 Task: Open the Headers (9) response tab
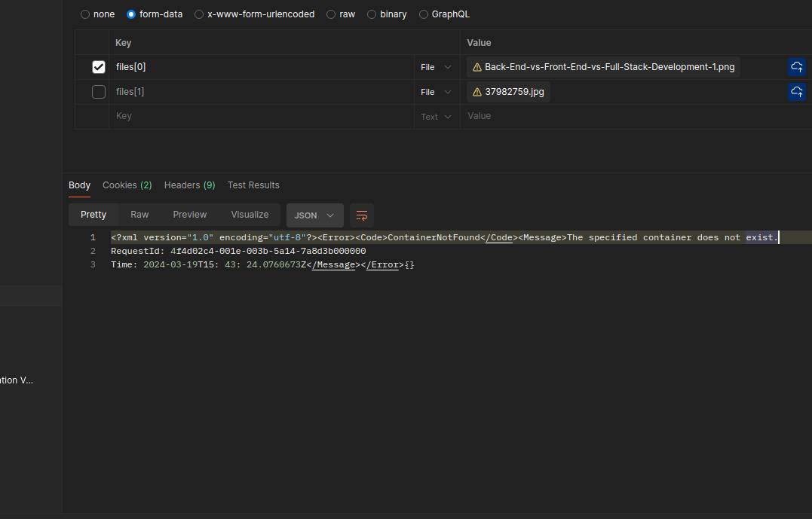pos(189,185)
